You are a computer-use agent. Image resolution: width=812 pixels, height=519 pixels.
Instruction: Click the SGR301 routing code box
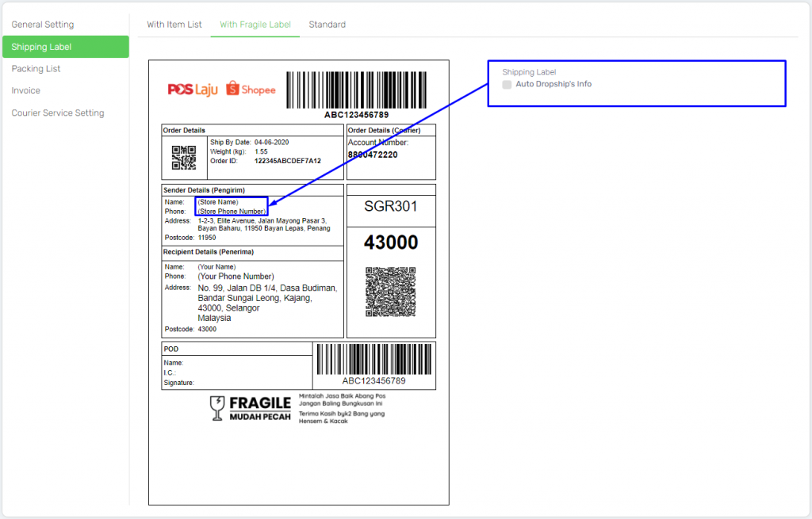[391, 205]
